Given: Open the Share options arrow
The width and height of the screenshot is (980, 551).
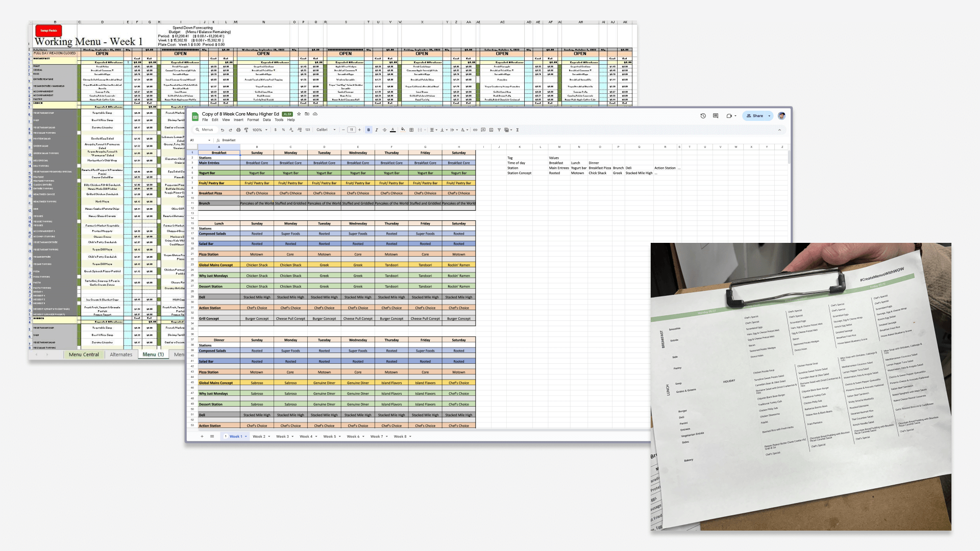Looking at the screenshot, I should (x=769, y=116).
